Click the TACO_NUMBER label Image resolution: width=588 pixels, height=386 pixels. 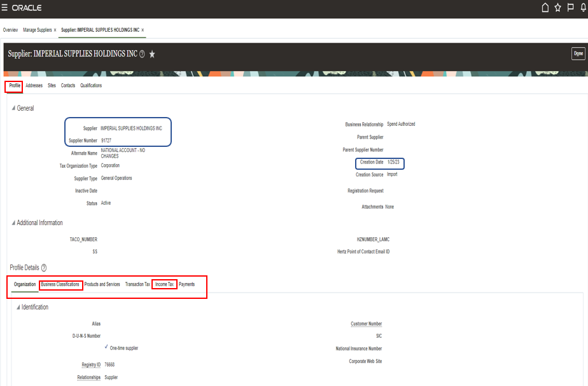[83, 240]
